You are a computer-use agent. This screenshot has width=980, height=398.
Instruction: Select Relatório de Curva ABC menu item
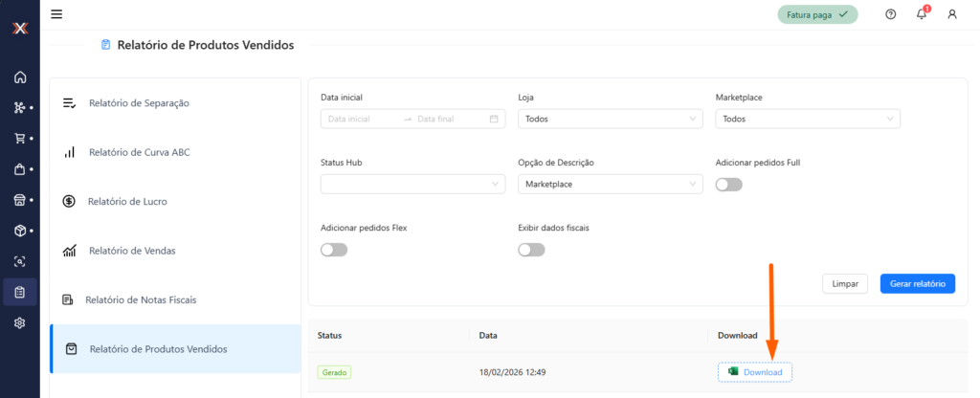pos(140,152)
